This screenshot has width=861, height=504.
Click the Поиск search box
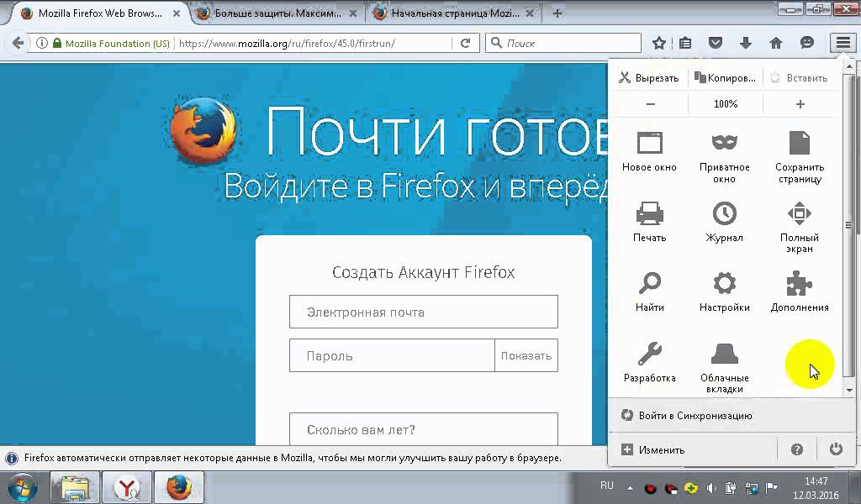(x=563, y=43)
